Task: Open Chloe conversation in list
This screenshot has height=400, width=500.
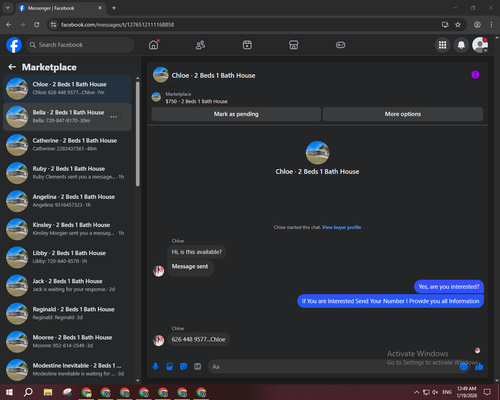Action: pyautogui.click(x=67, y=89)
